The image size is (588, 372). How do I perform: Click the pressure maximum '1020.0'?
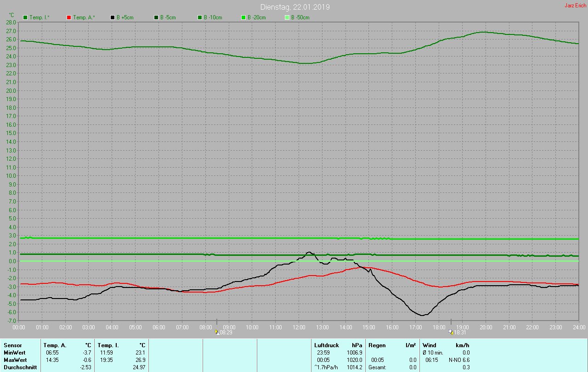click(x=354, y=360)
